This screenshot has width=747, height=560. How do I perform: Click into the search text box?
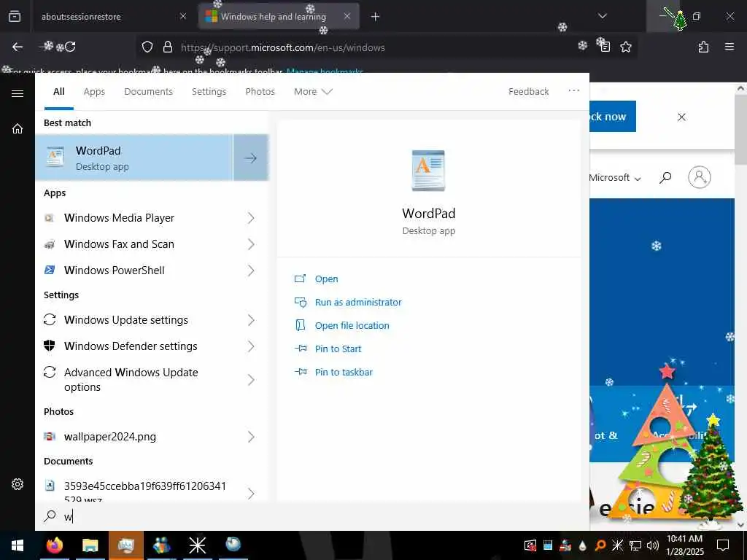312,516
